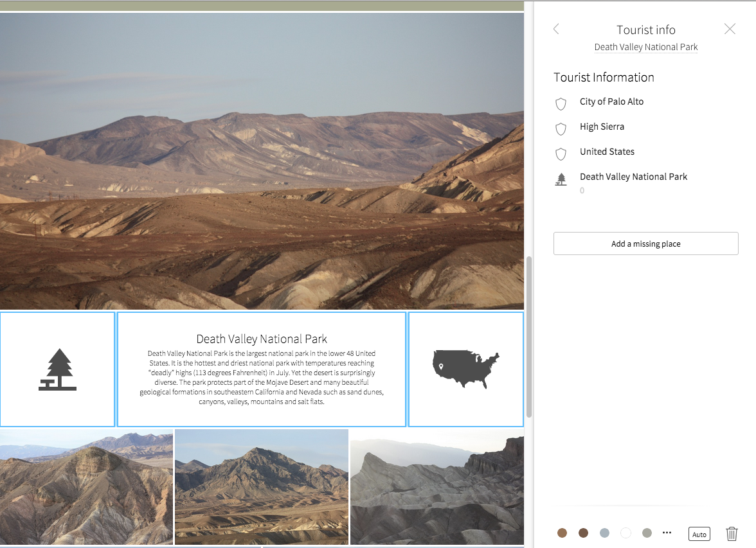Screen dimensions: 756x548
Task: Click the trash icon to delete
Action: coord(732,533)
